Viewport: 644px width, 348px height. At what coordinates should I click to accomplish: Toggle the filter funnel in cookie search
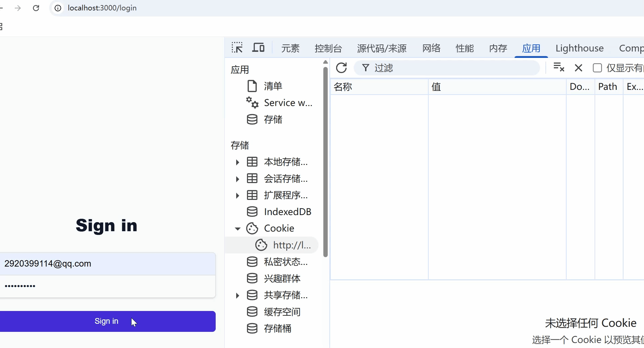pos(365,68)
